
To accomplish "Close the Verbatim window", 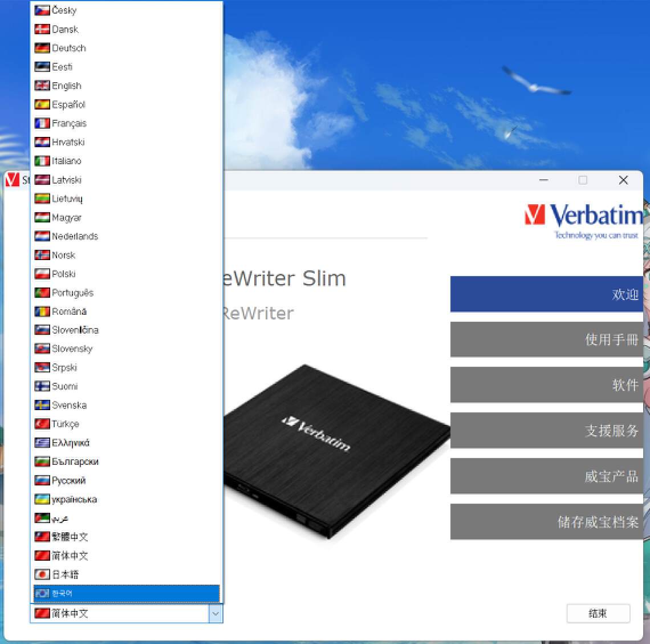I will 623,180.
